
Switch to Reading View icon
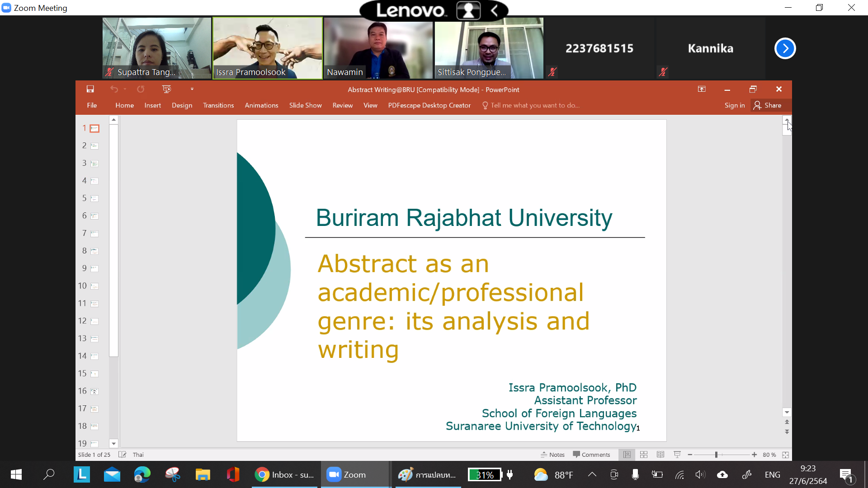pyautogui.click(x=660, y=455)
